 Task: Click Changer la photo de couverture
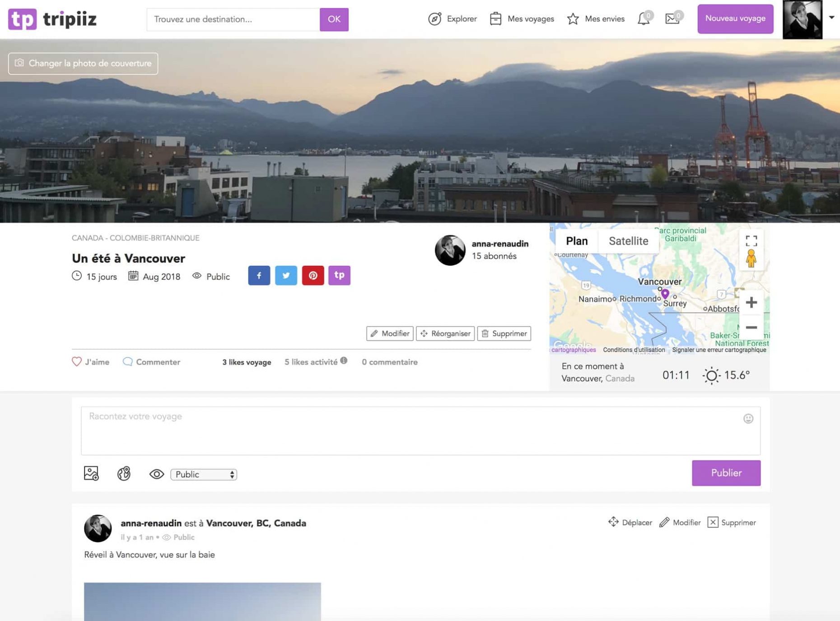click(x=83, y=64)
